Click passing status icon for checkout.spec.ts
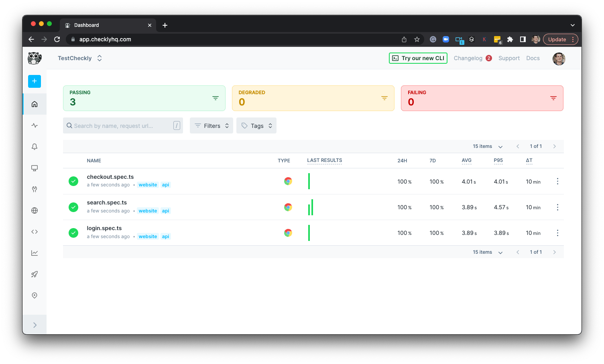 [x=73, y=181]
